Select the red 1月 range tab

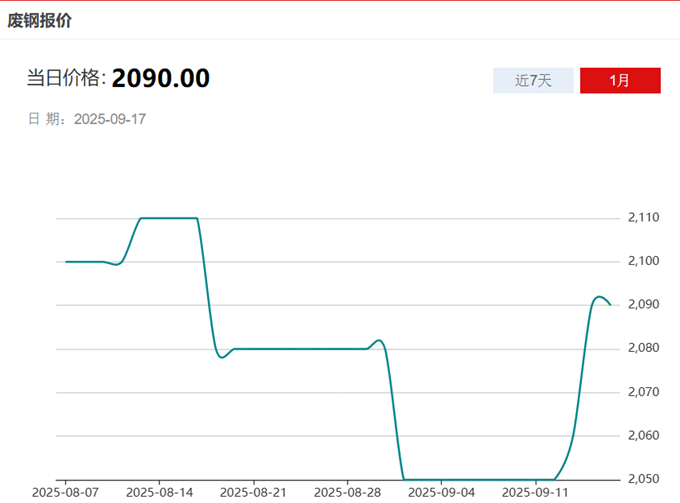[x=620, y=80]
